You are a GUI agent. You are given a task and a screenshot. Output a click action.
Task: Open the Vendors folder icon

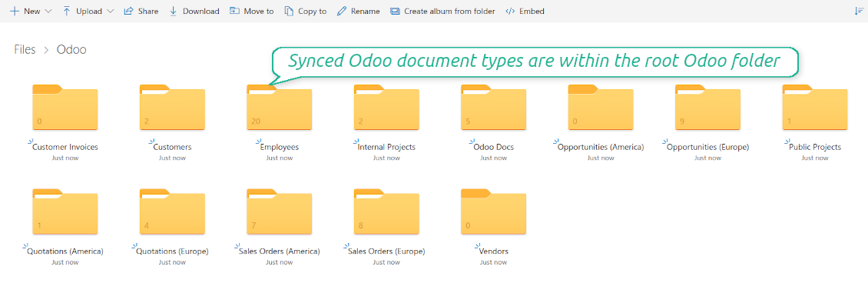point(494,211)
